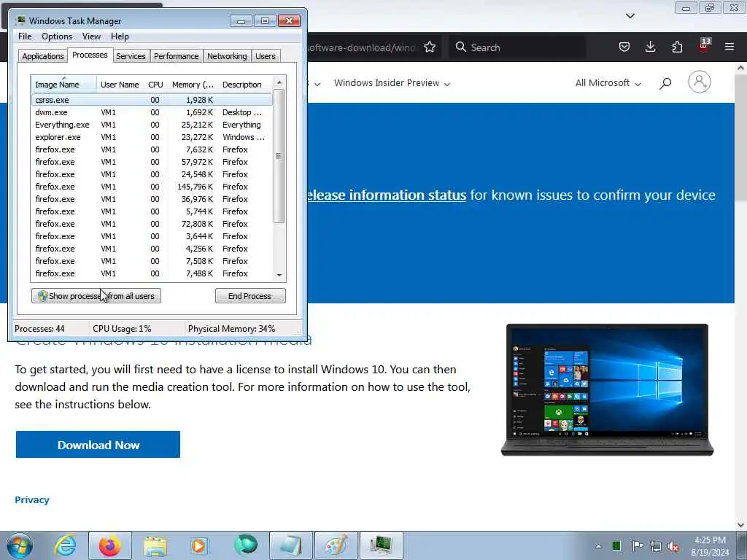Image resolution: width=747 pixels, height=560 pixels.
Task: Click the Download Now button
Action: point(98,445)
